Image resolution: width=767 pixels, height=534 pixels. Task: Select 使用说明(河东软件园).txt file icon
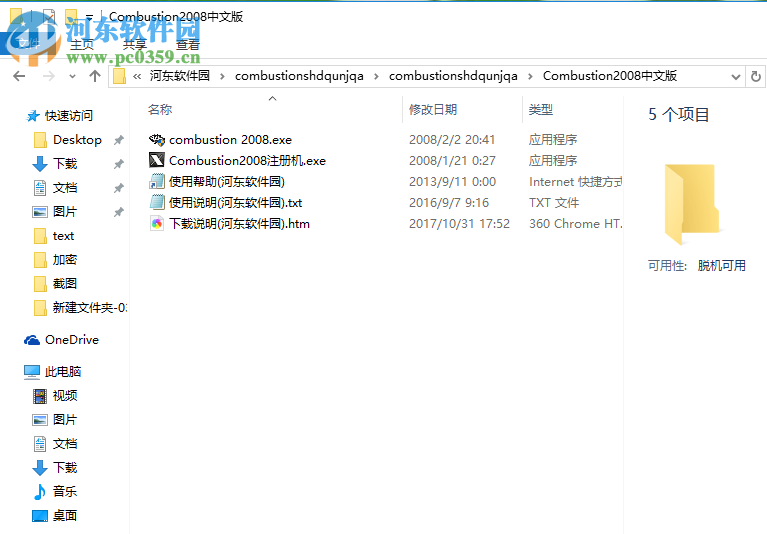pyautogui.click(x=157, y=202)
